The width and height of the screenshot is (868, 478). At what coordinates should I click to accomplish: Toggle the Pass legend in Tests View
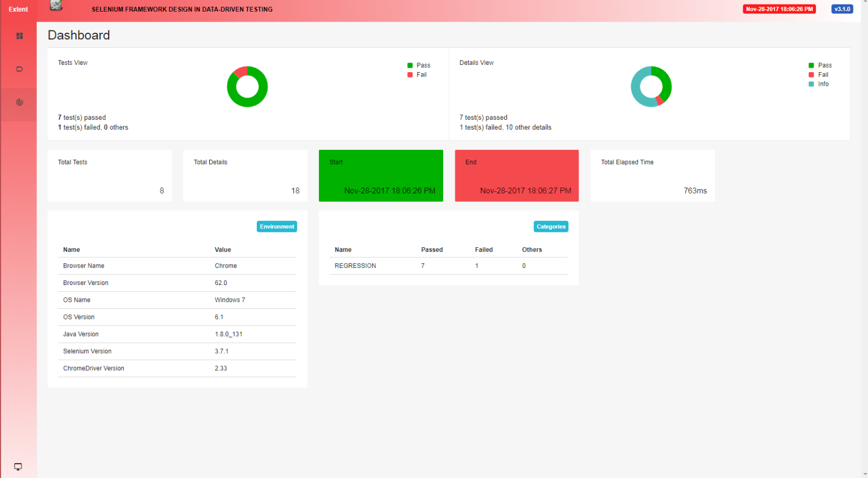pos(419,65)
